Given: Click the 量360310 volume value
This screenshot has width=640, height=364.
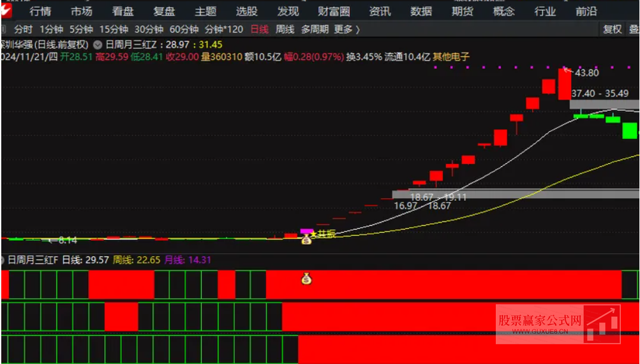Looking at the screenshot, I should (221, 57).
